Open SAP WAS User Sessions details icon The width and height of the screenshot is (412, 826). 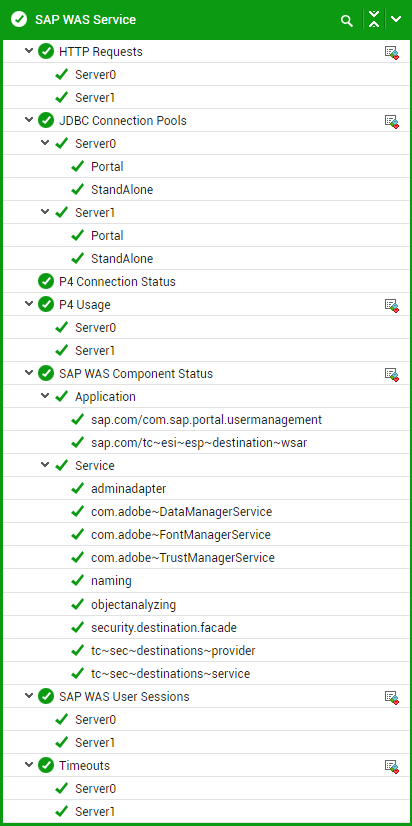391,696
